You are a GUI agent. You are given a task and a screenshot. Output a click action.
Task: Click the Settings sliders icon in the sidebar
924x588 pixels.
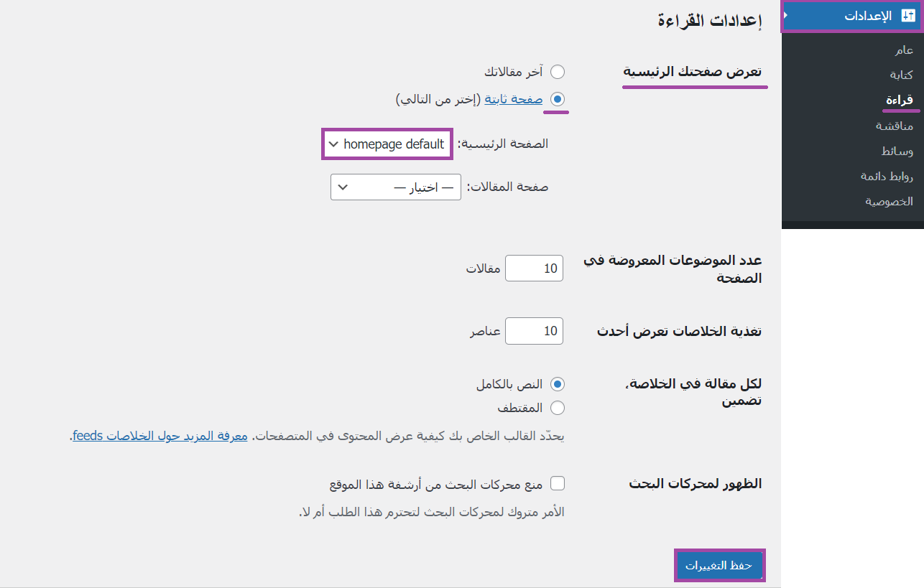pyautogui.click(x=907, y=16)
